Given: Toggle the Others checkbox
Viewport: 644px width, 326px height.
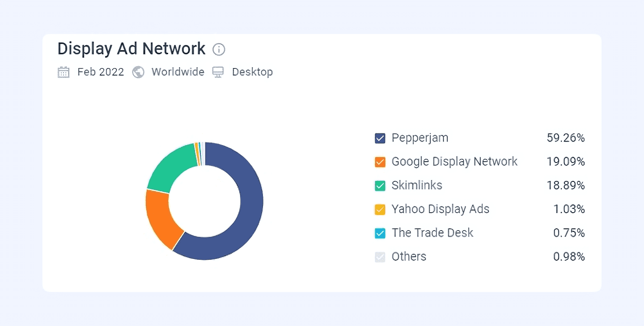Looking at the screenshot, I should click(380, 257).
